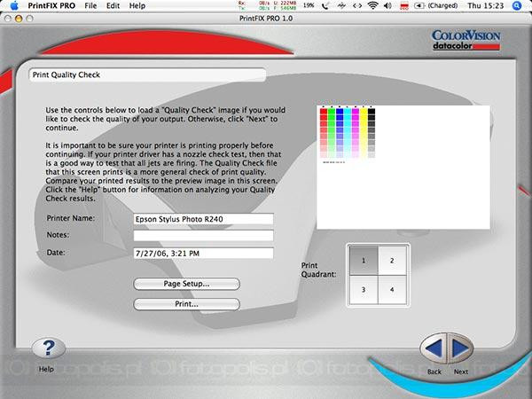Click the magenta color strip in preview

356,133
